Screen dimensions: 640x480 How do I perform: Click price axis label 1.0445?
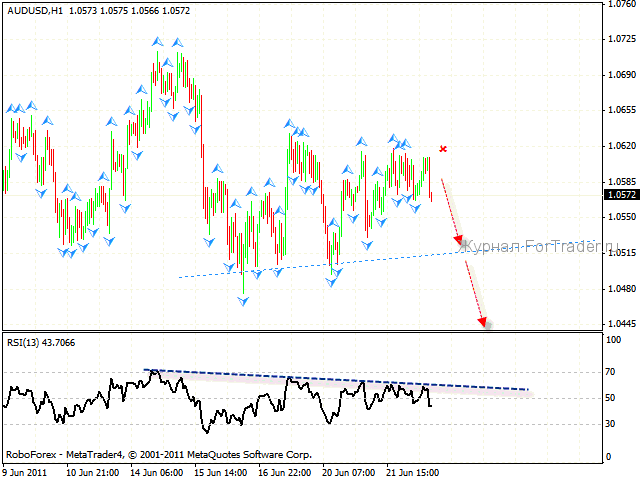[x=622, y=324]
